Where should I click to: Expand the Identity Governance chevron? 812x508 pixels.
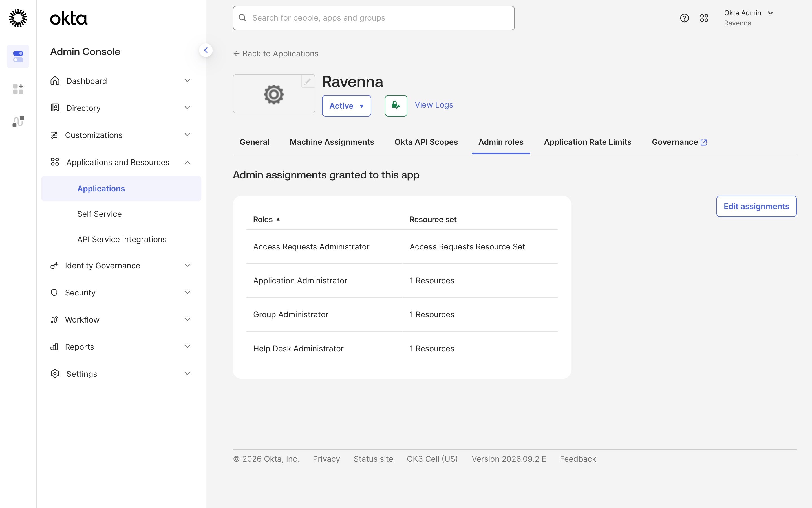click(x=187, y=265)
